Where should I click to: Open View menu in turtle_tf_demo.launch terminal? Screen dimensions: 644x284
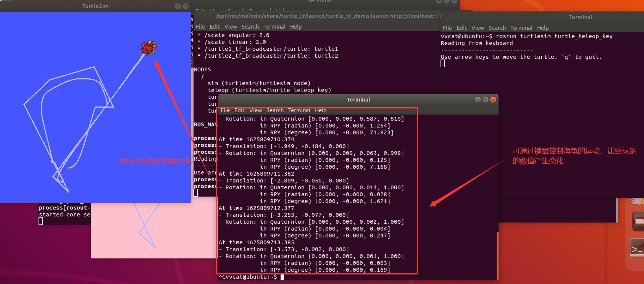point(231,27)
